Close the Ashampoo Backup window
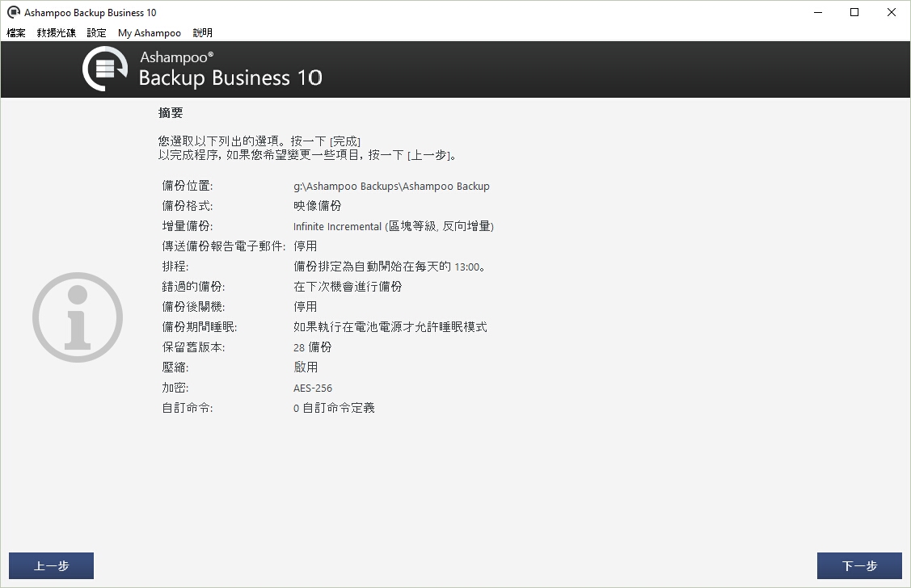Viewport: 911px width, 588px height. (892, 12)
